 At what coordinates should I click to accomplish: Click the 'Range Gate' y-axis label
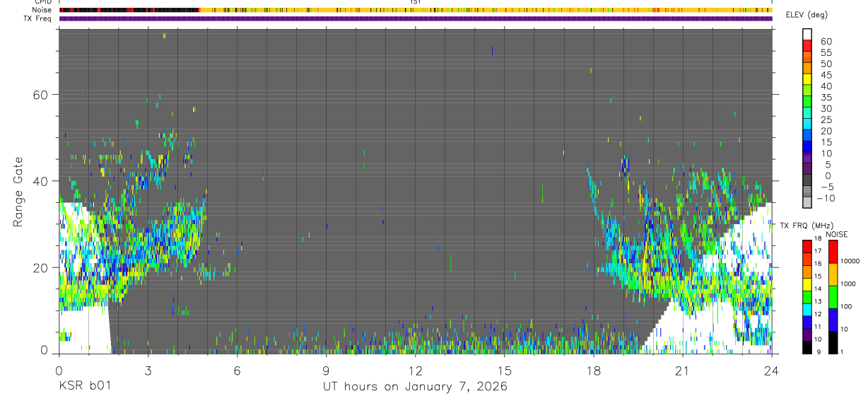[x=17, y=192]
